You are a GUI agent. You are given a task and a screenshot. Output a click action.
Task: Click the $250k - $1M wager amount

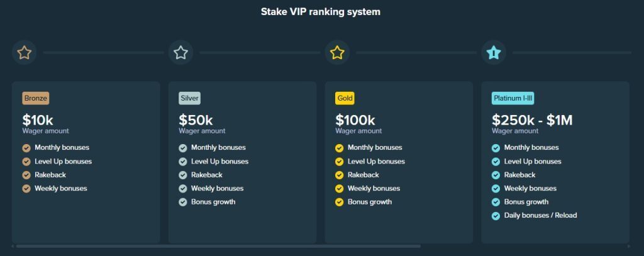532,120
